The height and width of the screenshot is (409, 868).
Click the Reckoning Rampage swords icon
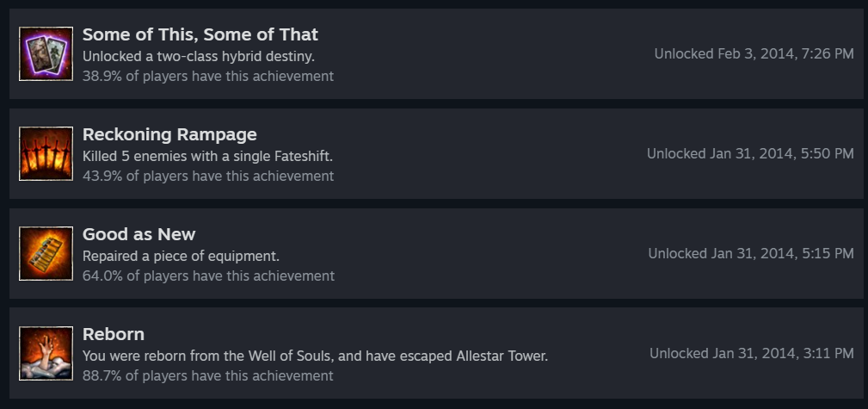[x=46, y=153]
